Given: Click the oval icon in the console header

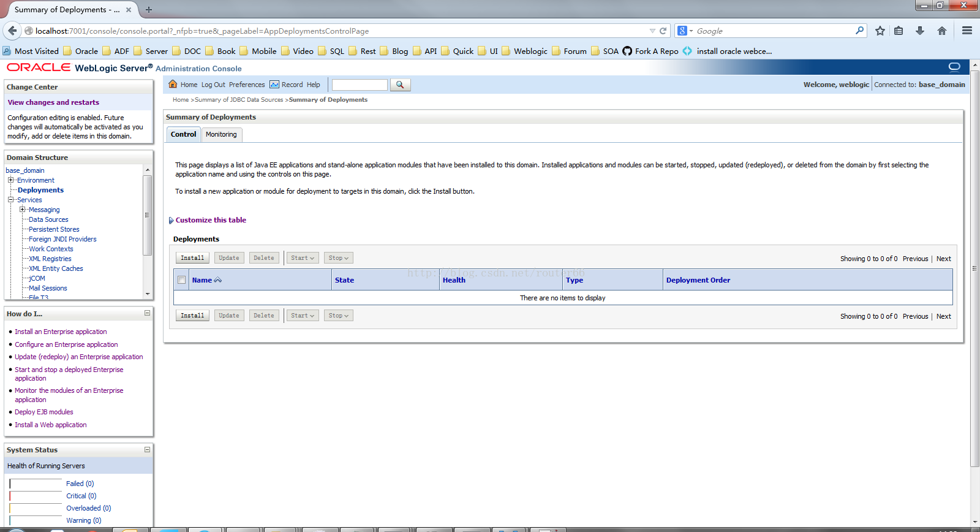Looking at the screenshot, I should 954,66.
